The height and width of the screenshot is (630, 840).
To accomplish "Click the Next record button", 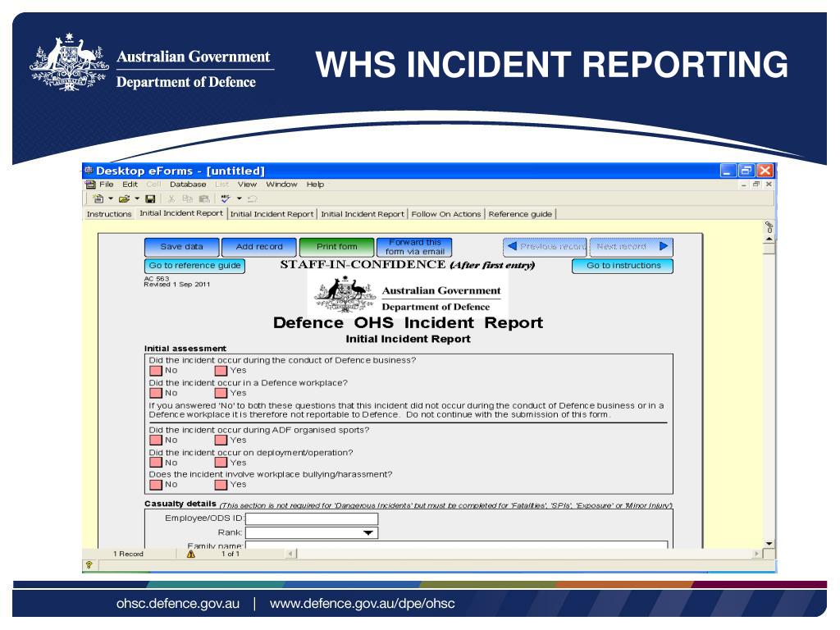I will pyautogui.click(x=632, y=247).
